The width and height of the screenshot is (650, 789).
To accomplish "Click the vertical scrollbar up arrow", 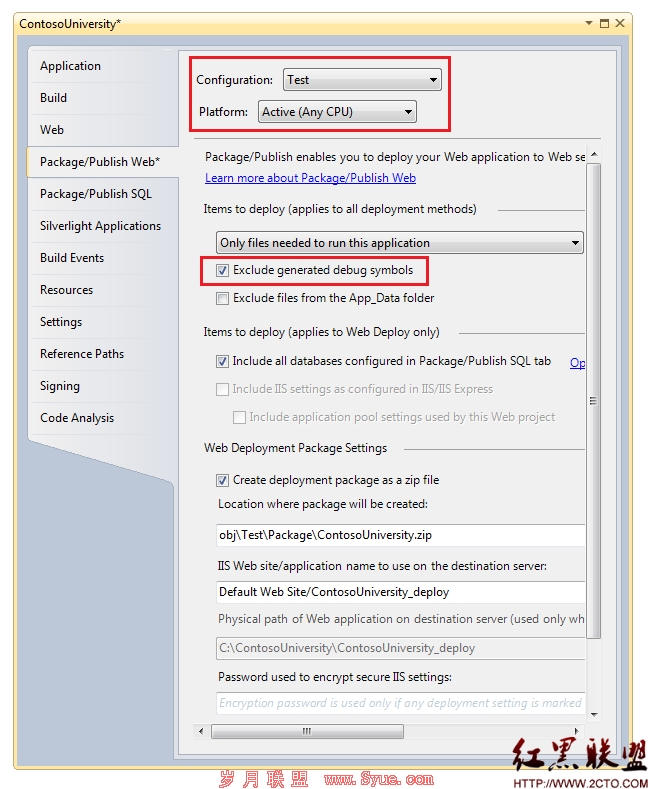I will [x=594, y=154].
